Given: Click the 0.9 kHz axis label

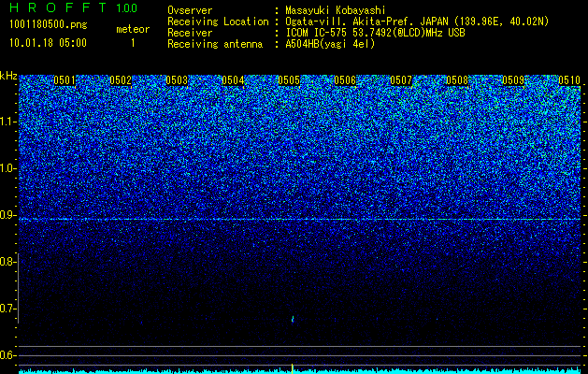Looking at the screenshot, I should pos(8,215).
